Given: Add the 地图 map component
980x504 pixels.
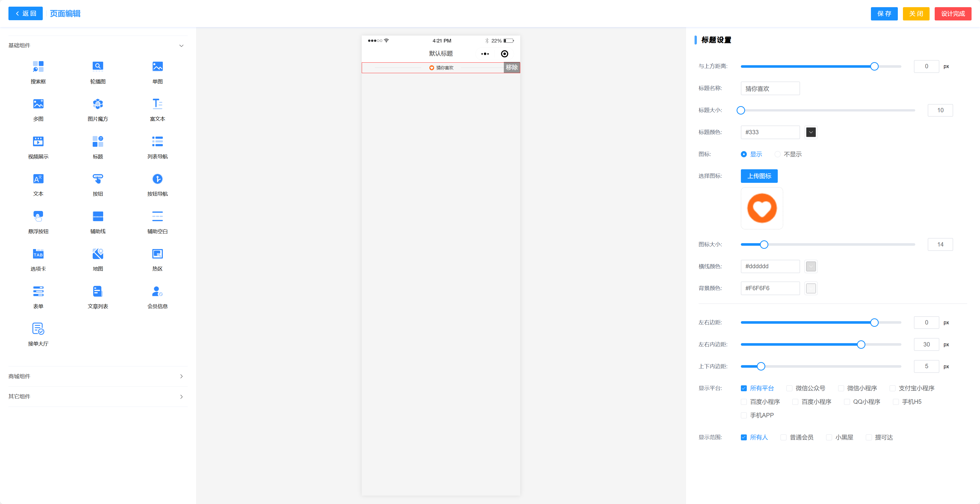Looking at the screenshot, I should pos(98,254).
